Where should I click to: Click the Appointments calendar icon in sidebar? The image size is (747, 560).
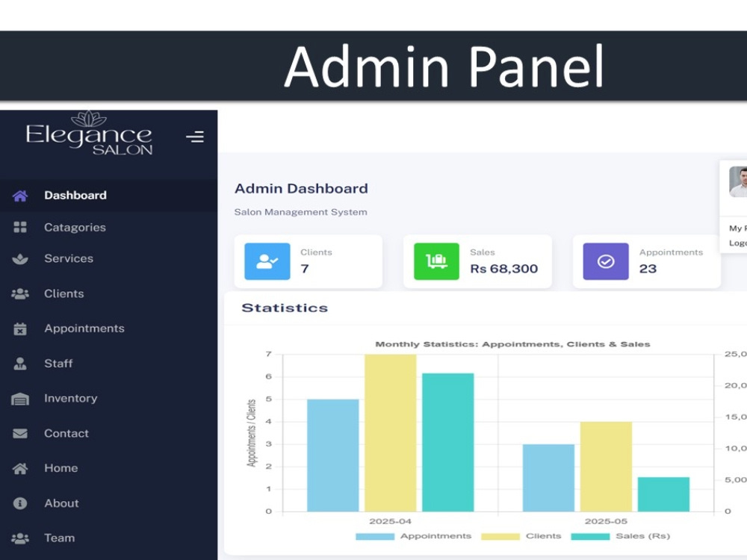tap(20, 329)
